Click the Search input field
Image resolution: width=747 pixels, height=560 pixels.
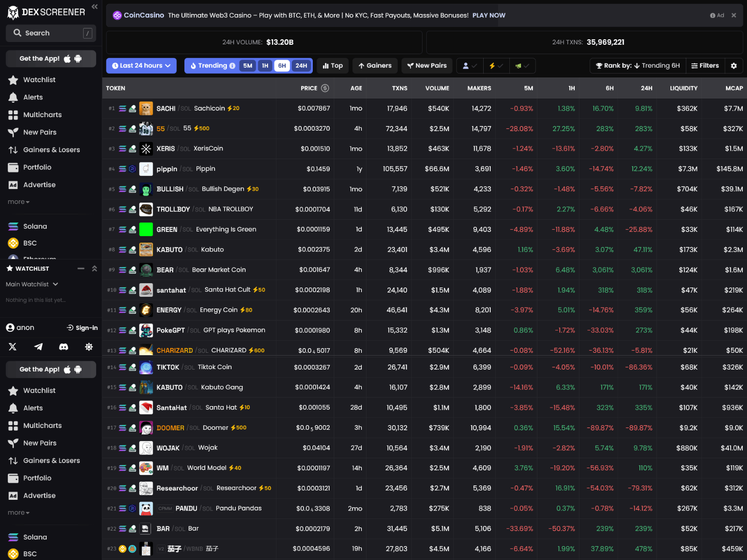(51, 33)
